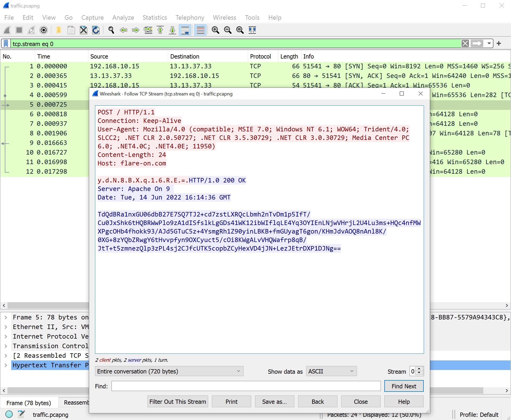Click the close capture file icon
Viewport: 511px width, 420px height.
[84, 30]
